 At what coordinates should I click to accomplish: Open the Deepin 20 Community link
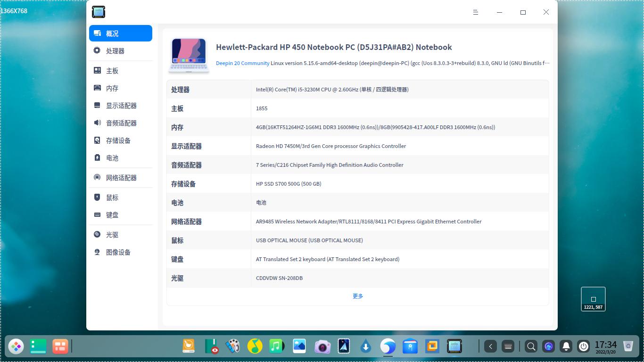click(242, 63)
